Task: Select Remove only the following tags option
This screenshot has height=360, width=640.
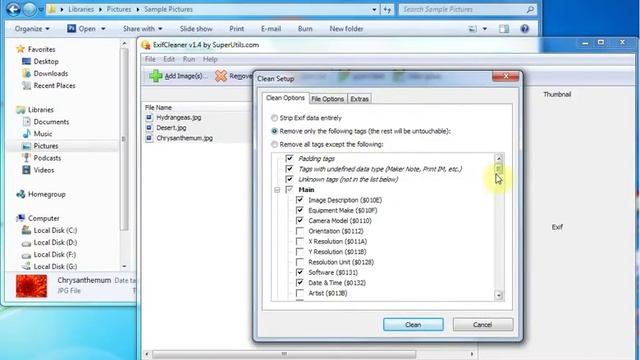Action: (x=274, y=131)
